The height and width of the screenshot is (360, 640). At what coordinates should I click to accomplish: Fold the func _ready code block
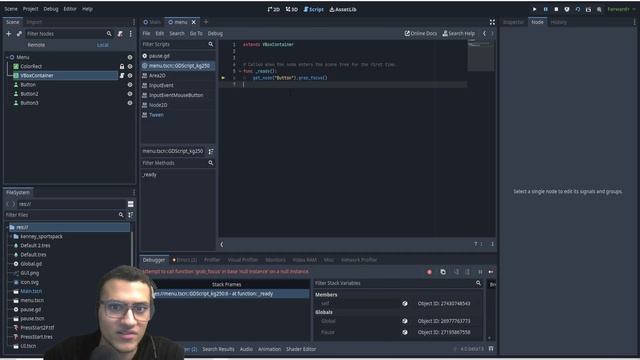point(240,71)
